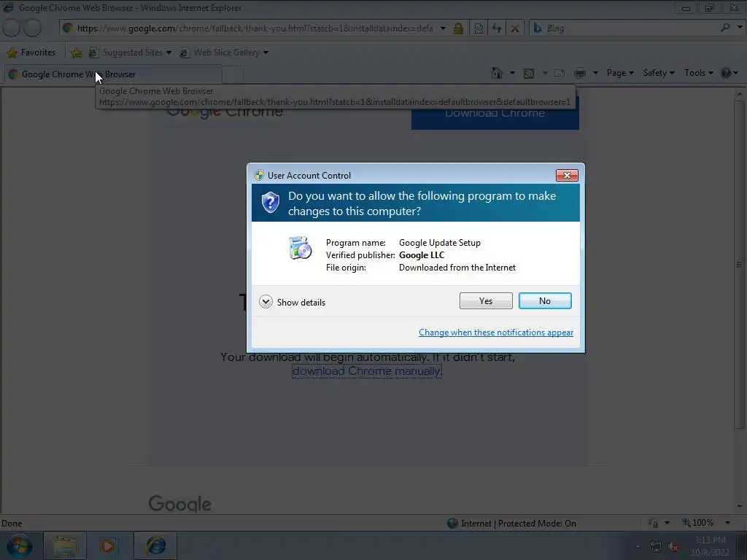Click Internet Protected Mode status text
Viewport: 747px width, 560px height.
(x=519, y=524)
